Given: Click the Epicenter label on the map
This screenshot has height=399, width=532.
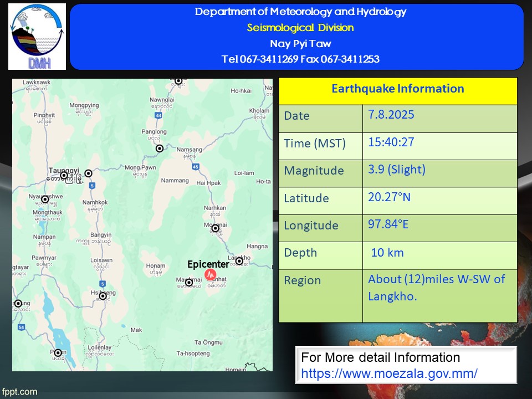Looking at the screenshot, I should pos(208,264).
